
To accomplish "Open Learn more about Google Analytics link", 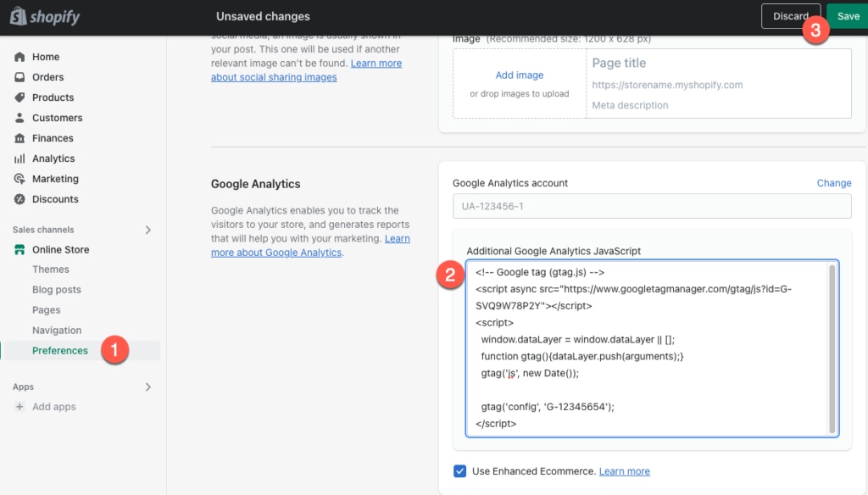I will point(310,245).
